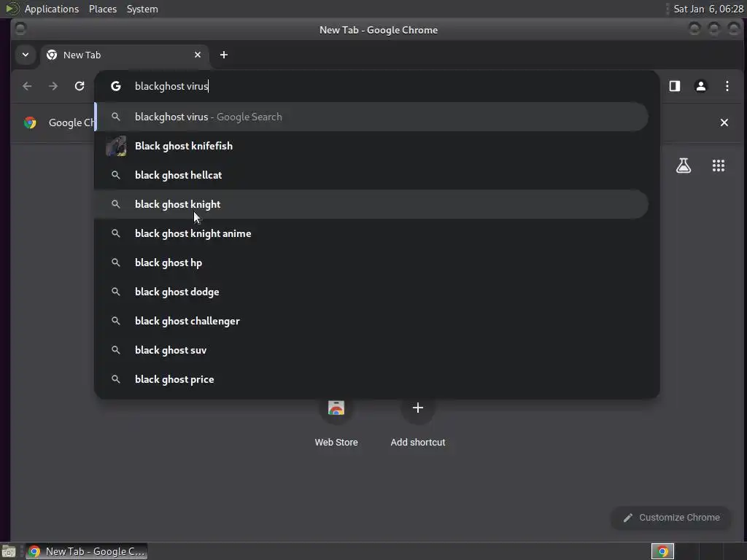Click the window menu button on title bar

tap(20, 29)
